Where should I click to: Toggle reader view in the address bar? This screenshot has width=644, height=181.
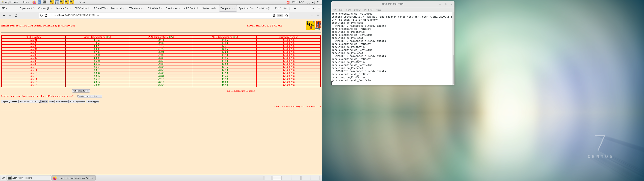pyautogui.click(x=274, y=15)
